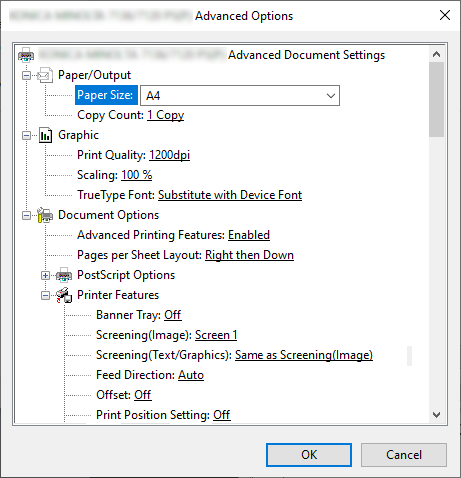
Task: Click the PostScript Options printer icon
Action: click(x=64, y=275)
